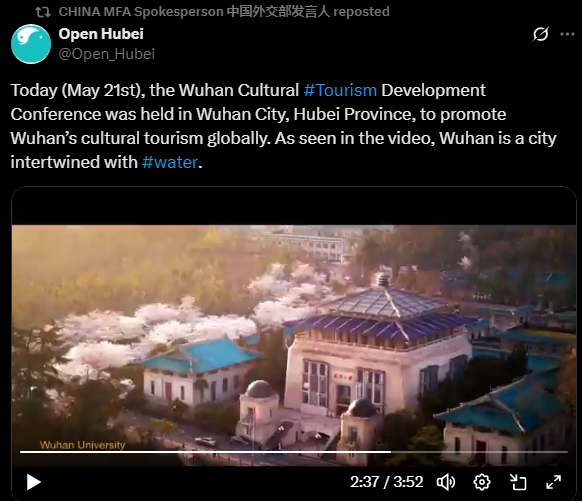This screenshot has width=582, height=501.
Task: Open the Grok explain post icon
Action: point(540,34)
